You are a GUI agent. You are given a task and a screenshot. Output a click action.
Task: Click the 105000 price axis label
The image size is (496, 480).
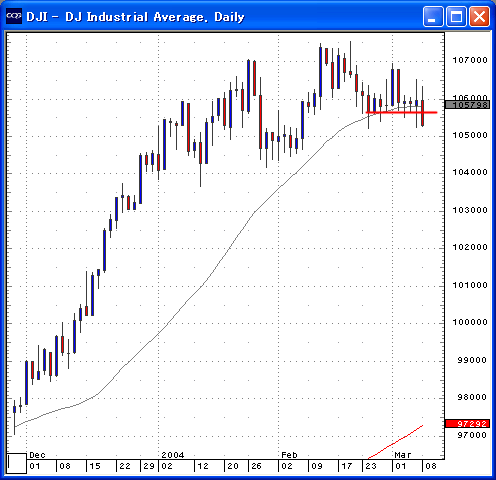[470, 135]
